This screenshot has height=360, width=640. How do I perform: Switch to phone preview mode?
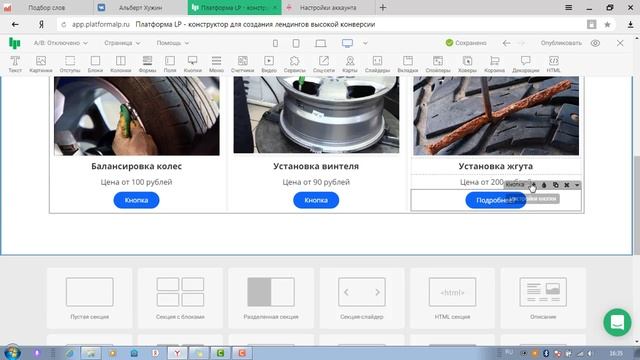[276, 43]
